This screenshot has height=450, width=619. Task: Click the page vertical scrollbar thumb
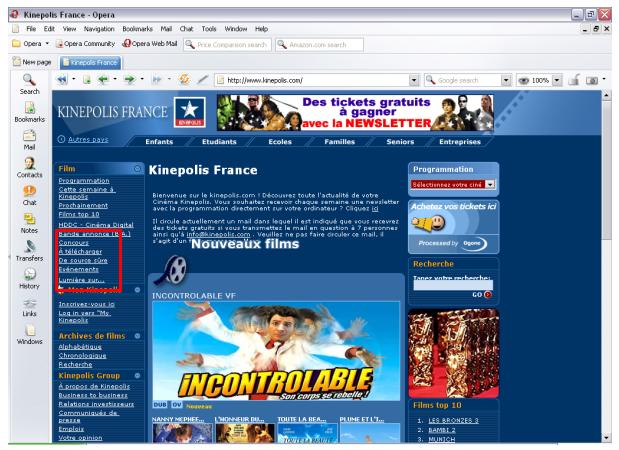606,171
